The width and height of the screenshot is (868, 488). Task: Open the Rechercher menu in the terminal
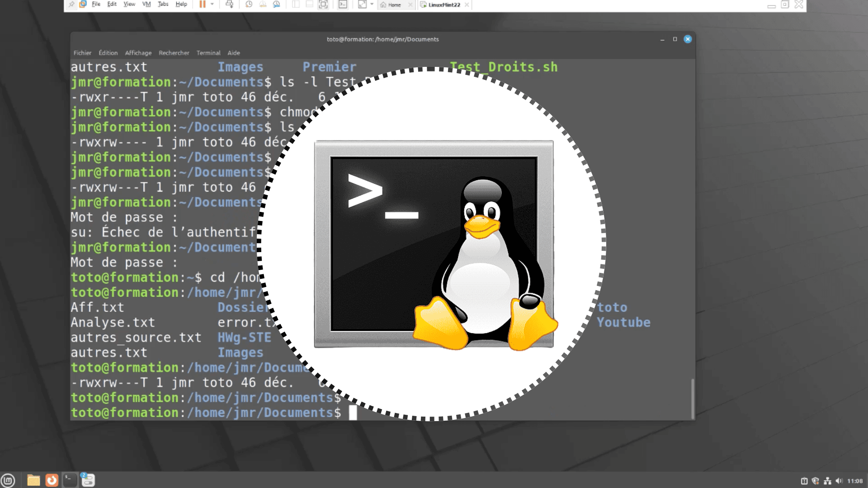(174, 53)
